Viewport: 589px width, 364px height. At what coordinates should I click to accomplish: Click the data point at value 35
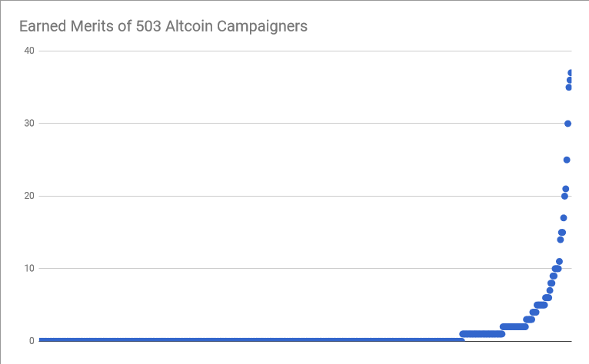coord(569,88)
